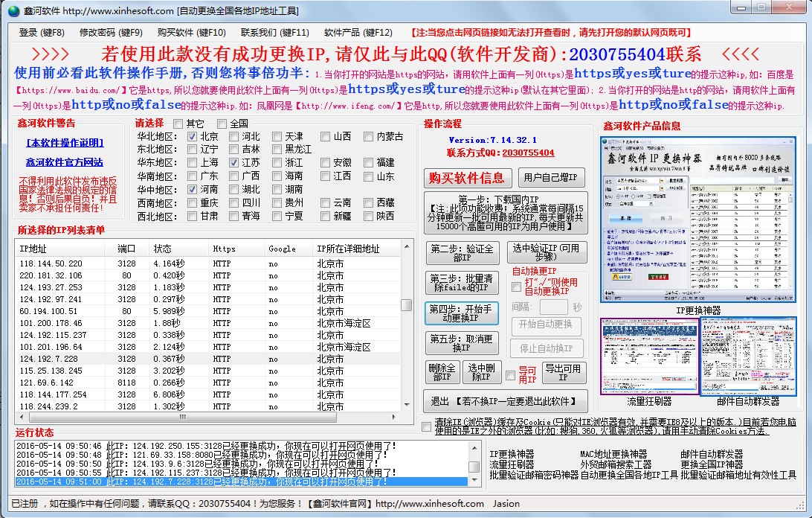Screen dimensions: 812x518
Task: Click the 外贸邮箱搜索工具 product name
Action: pos(616,464)
